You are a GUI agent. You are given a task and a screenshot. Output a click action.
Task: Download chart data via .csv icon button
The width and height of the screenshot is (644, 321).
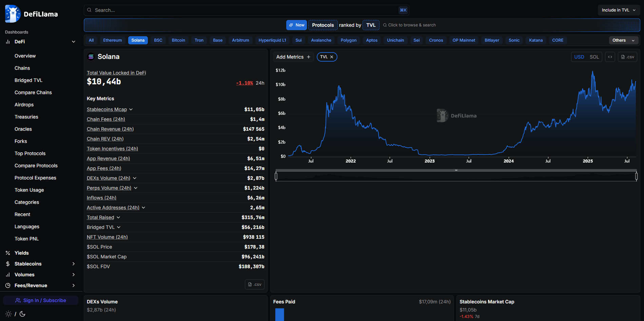(627, 57)
